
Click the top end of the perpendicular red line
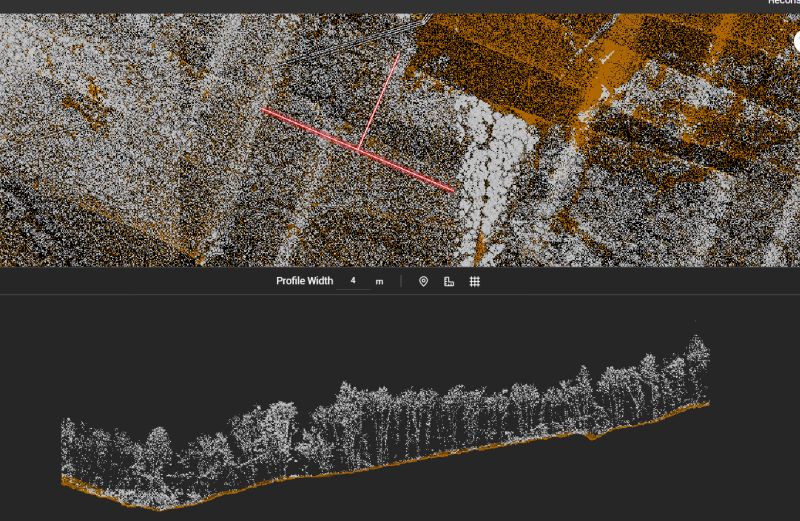click(x=398, y=56)
